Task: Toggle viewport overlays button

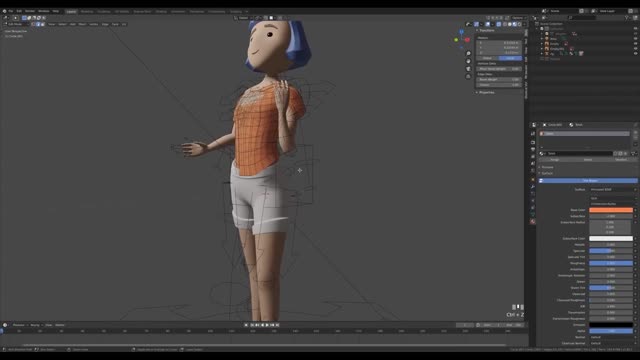Action: [488, 24]
